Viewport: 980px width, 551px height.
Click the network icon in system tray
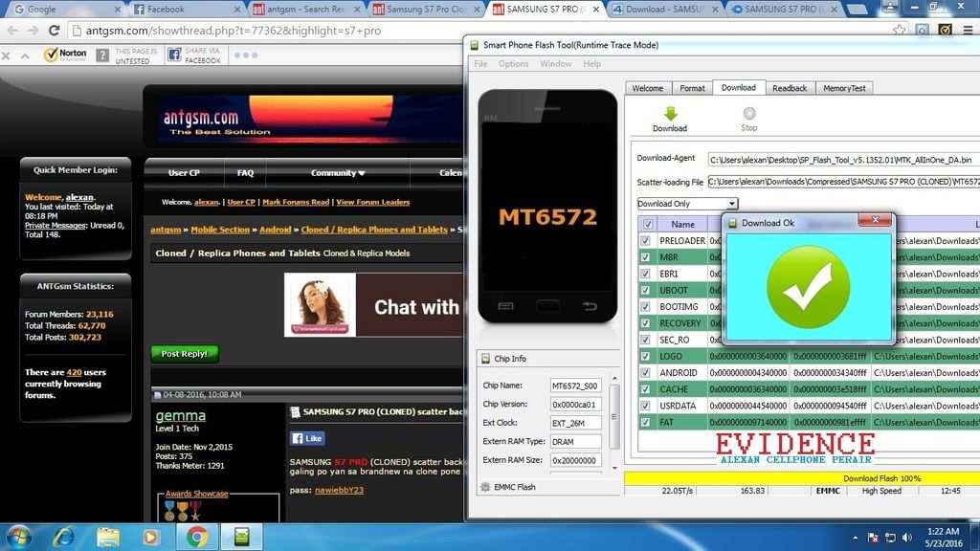coord(890,538)
